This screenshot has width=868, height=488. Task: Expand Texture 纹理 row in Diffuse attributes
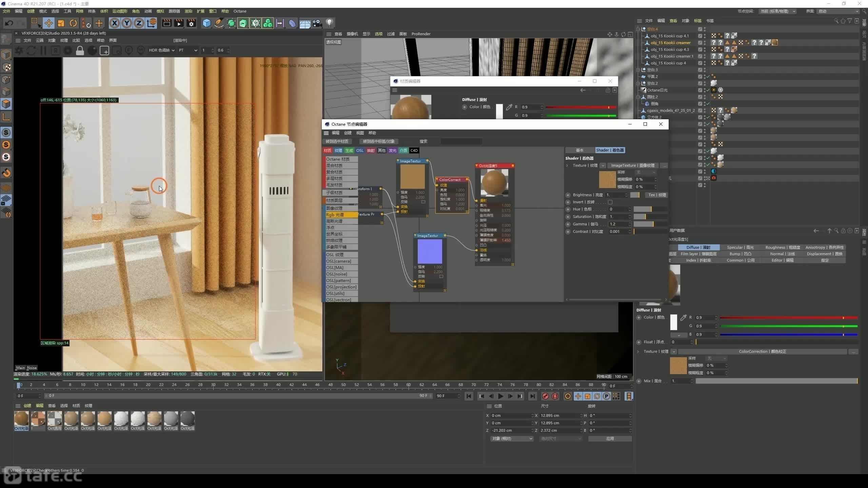[638, 351]
